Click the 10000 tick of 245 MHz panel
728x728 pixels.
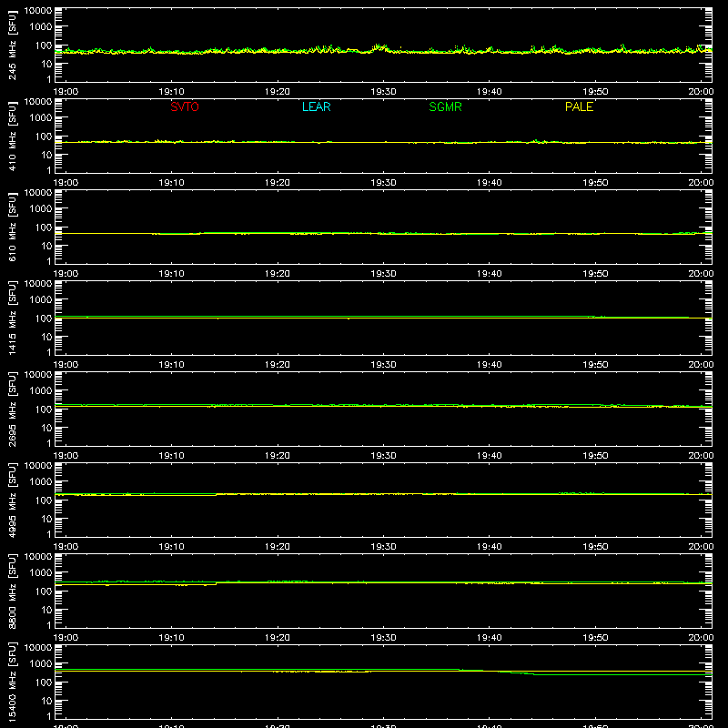pos(38,11)
